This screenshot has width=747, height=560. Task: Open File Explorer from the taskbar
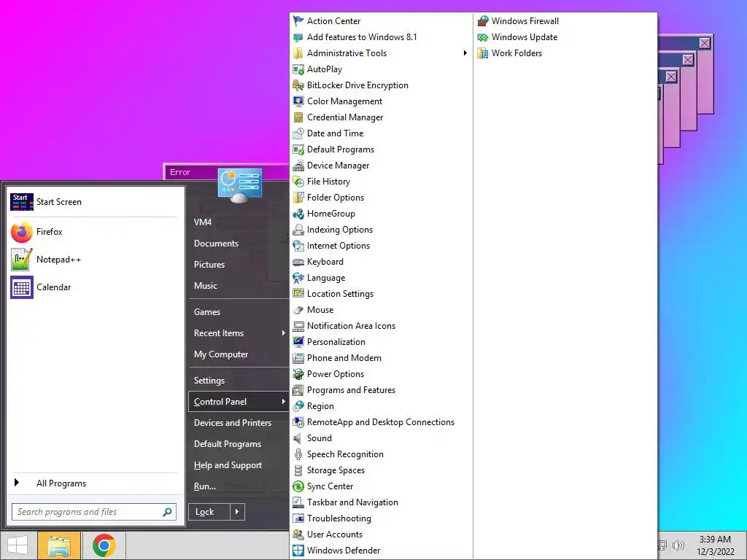click(58, 545)
